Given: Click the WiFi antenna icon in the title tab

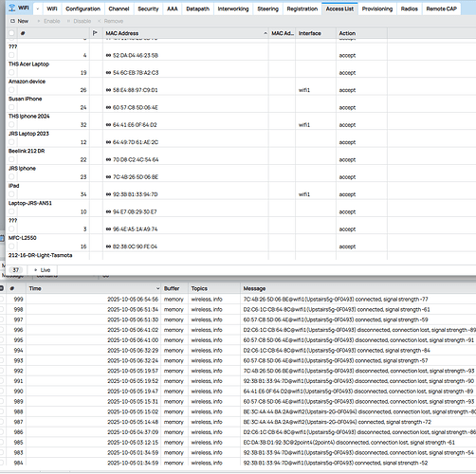Looking at the screenshot, I should tap(12, 8).
